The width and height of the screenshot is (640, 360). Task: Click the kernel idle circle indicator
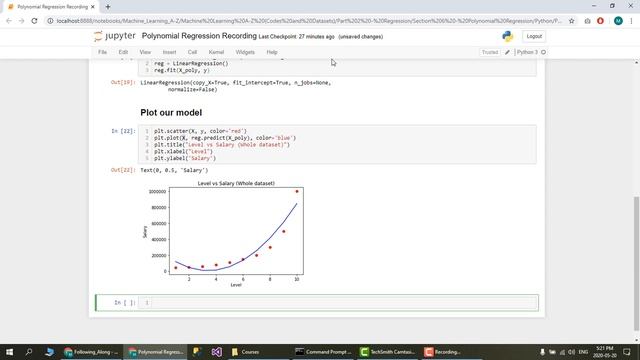click(x=543, y=52)
